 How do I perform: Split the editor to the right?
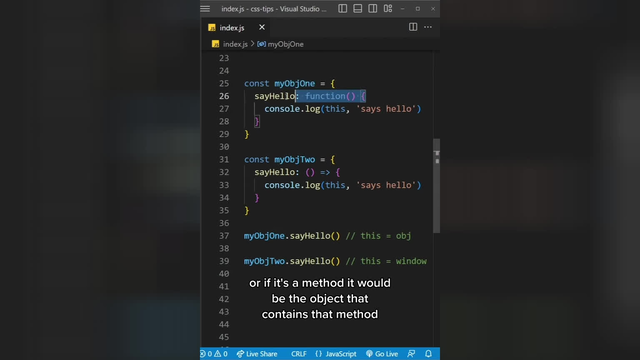click(413, 27)
